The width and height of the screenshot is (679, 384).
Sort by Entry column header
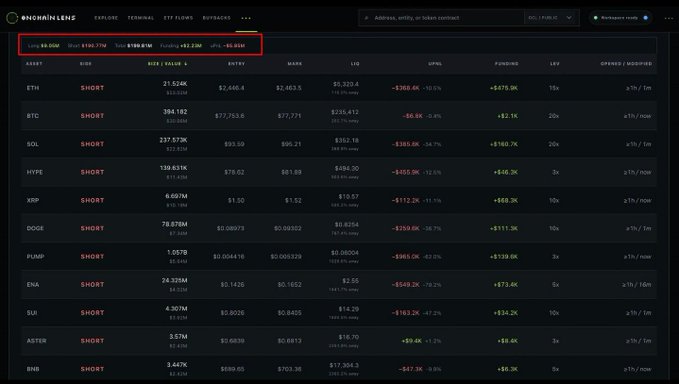click(236, 64)
